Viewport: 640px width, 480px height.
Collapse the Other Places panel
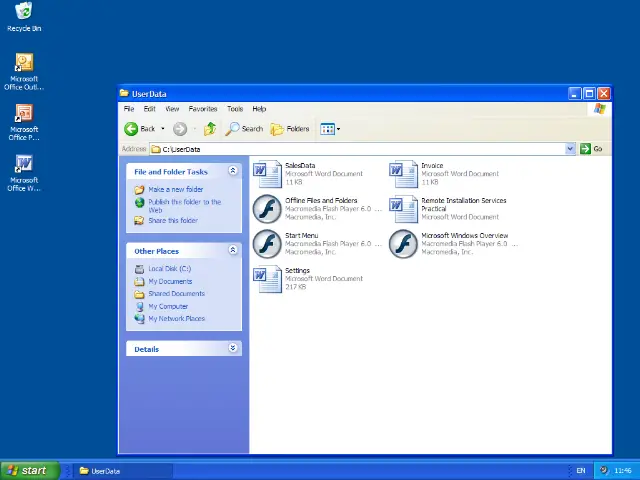click(x=233, y=250)
